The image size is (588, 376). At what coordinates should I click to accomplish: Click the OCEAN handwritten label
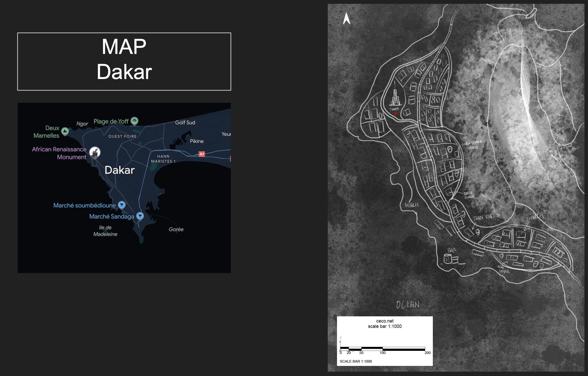point(408,305)
